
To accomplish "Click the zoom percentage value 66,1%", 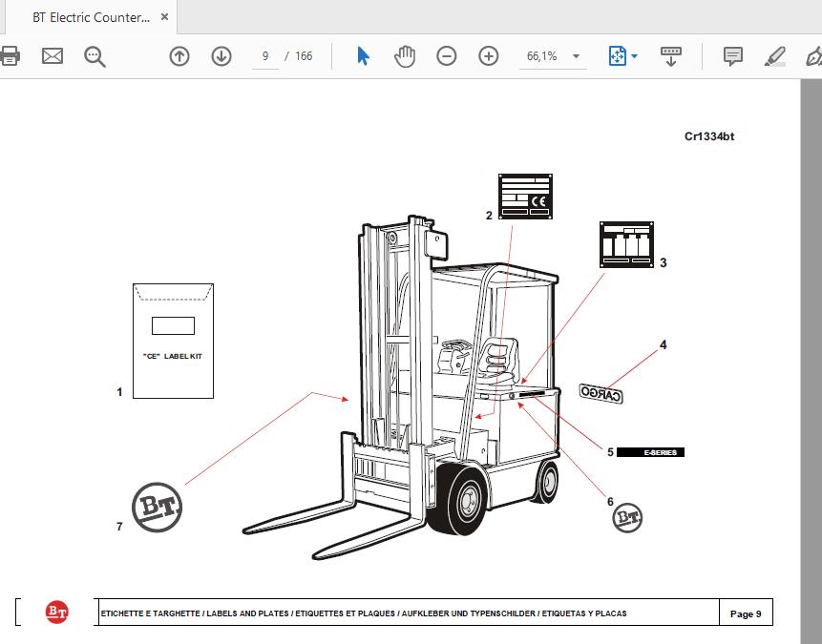I will click(541, 56).
